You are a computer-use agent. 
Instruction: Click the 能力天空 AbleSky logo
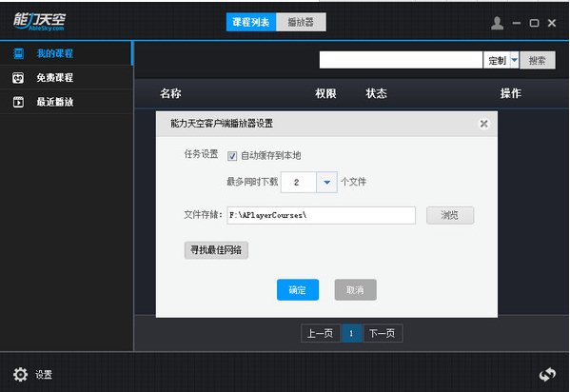pos(39,22)
